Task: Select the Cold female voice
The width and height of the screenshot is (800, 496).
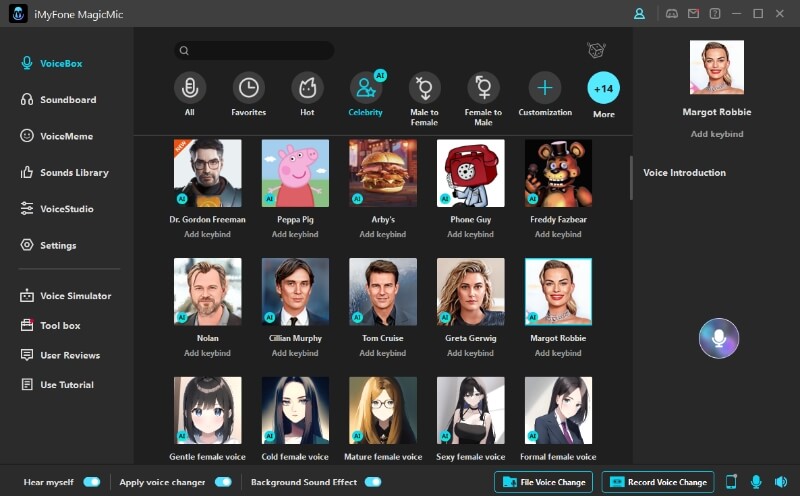Action: (x=295, y=410)
